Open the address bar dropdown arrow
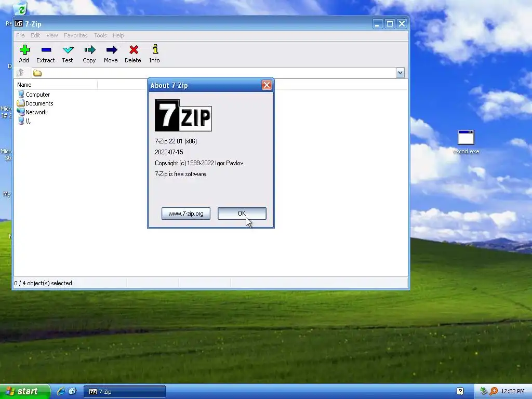Viewport: 532px width, 399px height. [400, 73]
